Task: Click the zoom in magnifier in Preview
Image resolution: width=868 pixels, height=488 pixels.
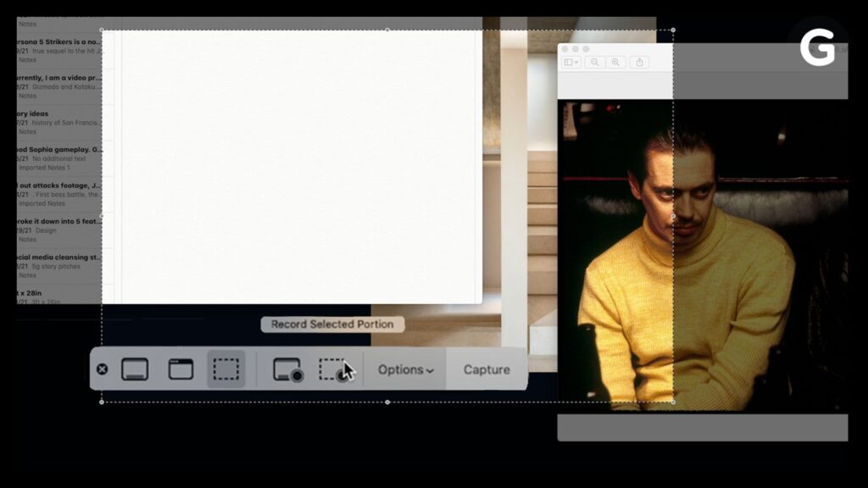Action: pos(615,62)
